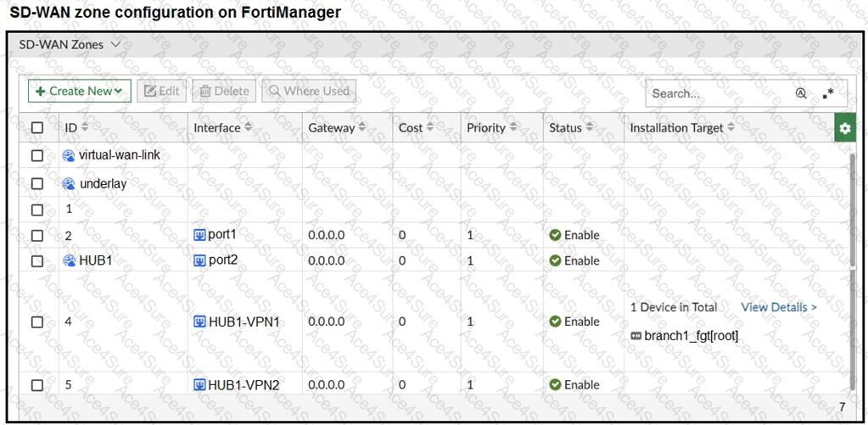Sort by the Installation Target column header
The width and height of the screenshot is (868, 425).
tap(682, 128)
